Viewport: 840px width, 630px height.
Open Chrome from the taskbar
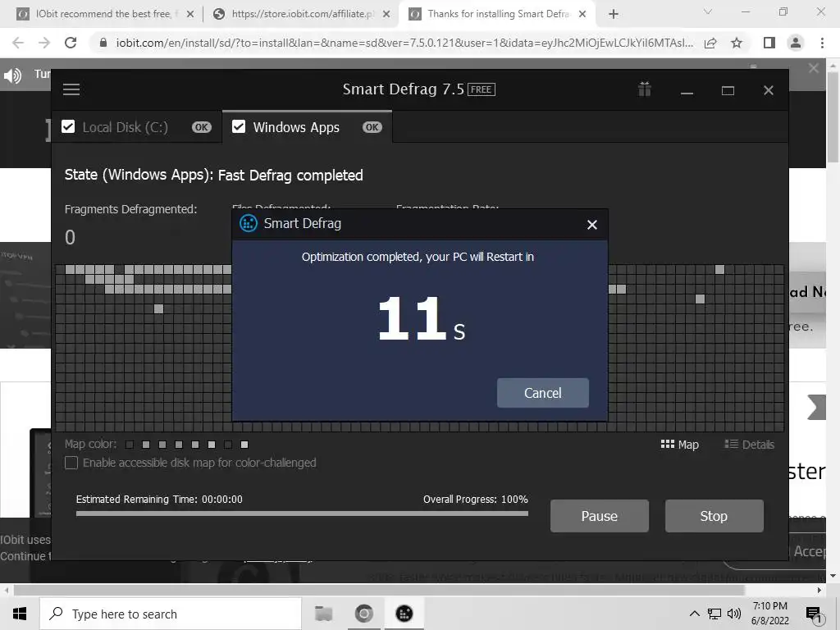[363, 614]
